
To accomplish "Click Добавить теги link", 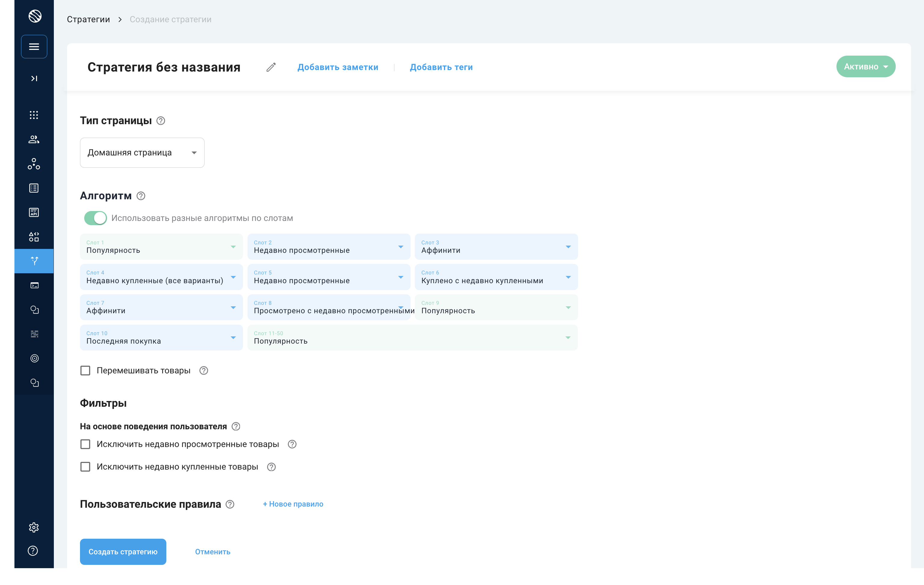I will point(441,67).
